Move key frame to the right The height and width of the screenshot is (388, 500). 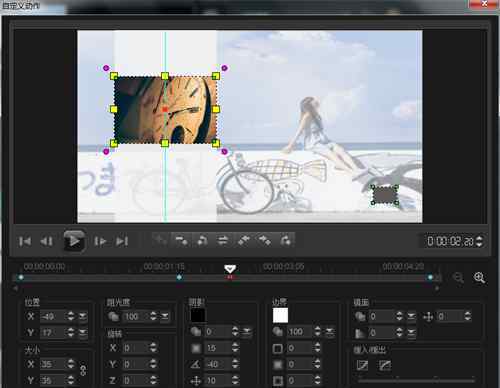pyautogui.click(x=265, y=240)
